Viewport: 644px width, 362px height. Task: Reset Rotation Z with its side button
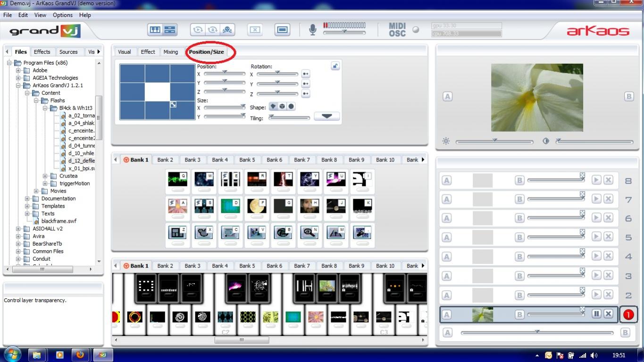[305, 94]
